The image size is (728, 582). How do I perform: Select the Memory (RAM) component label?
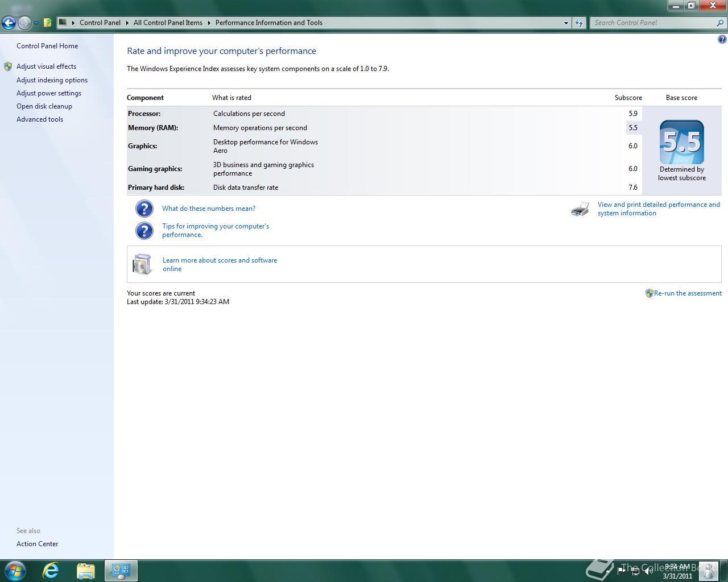pos(153,128)
